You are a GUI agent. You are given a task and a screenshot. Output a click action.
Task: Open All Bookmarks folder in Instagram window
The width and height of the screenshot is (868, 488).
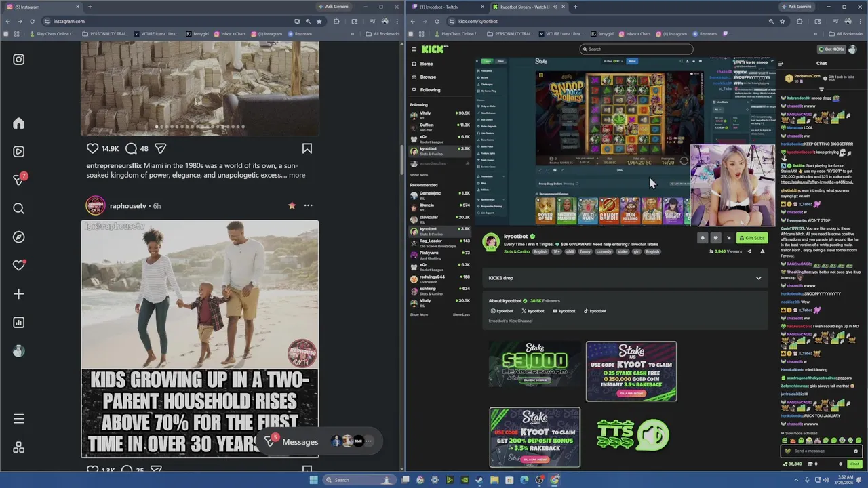coord(382,33)
